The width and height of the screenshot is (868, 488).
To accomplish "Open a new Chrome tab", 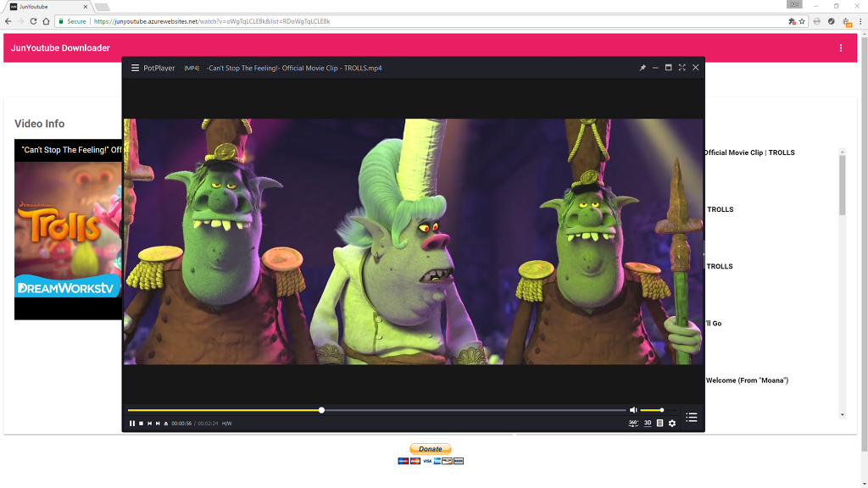I will 102,7.
